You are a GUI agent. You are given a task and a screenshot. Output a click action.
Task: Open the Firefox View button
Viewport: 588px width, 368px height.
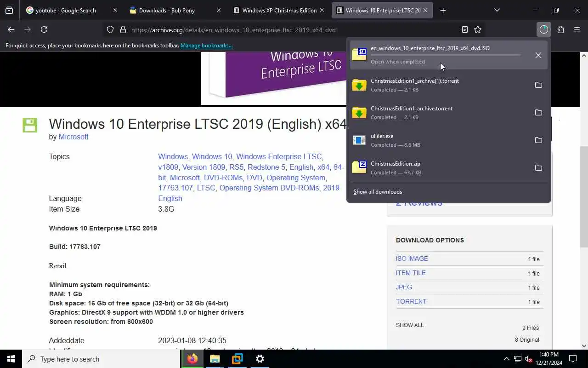tap(9, 10)
